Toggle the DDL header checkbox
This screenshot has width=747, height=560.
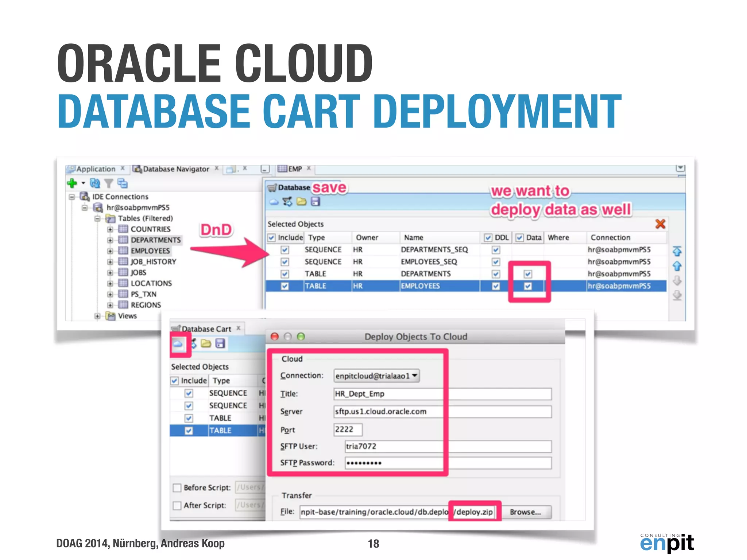pyautogui.click(x=488, y=238)
